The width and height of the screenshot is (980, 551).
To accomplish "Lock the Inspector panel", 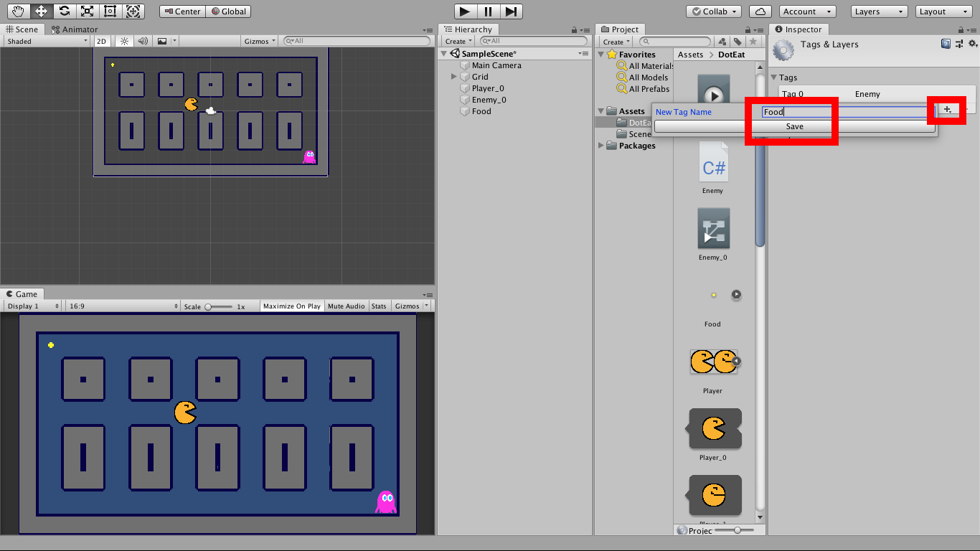I will [963, 30].
